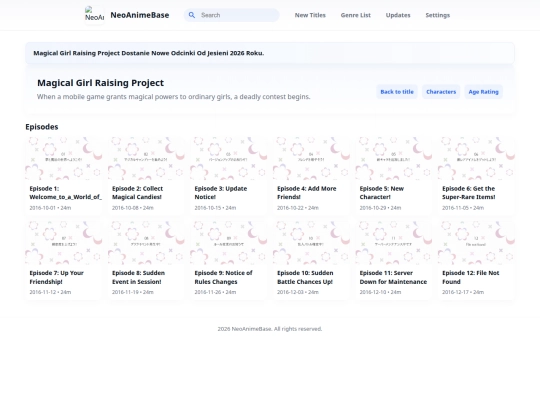Click the date text '2016-10-15 • 24m'

pos(215,208)
